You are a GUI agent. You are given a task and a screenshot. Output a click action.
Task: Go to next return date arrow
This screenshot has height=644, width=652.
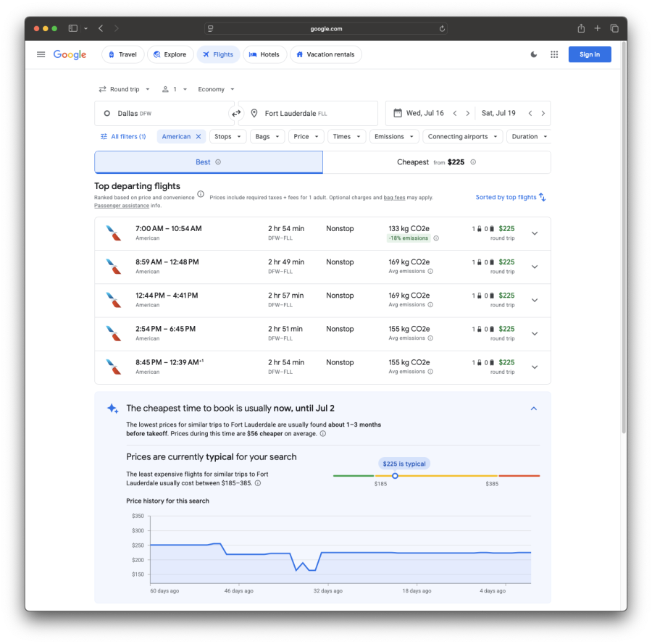(x=543, y=113)
